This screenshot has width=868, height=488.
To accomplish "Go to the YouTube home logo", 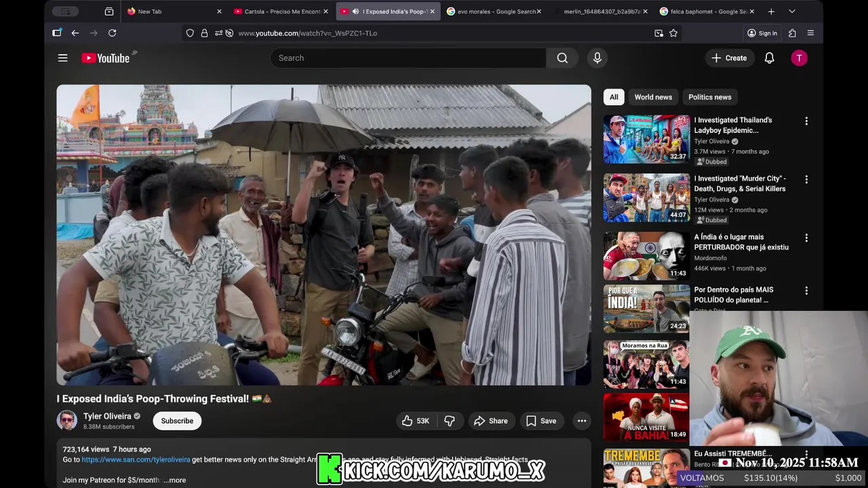I will click(x=106, y=58).
